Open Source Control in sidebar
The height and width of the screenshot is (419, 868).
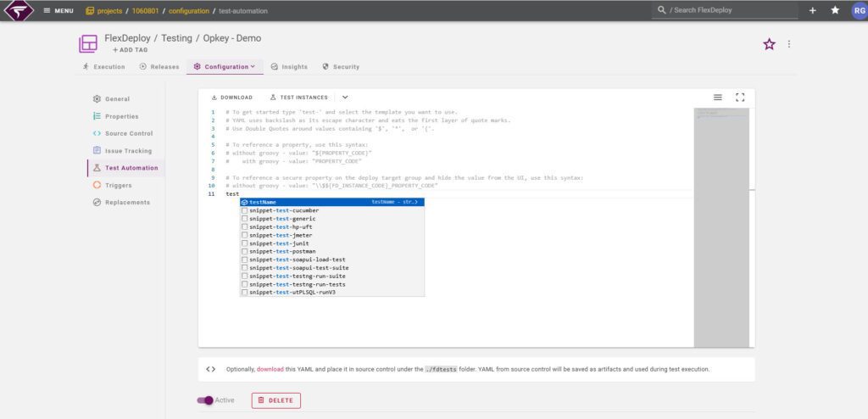coord(122,133)
